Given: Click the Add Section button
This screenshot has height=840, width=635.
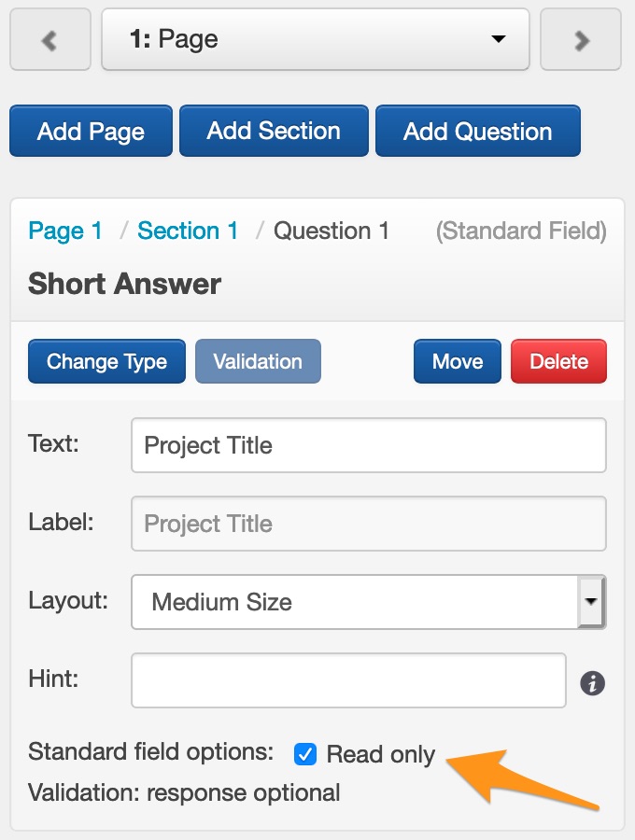Looking at the screenshot, I should click(274, 132).
